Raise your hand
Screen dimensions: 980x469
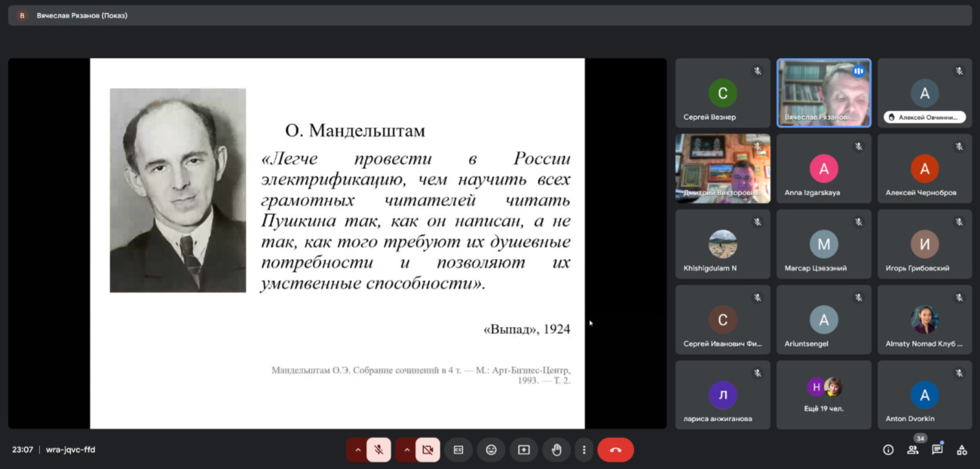[556, 450]
